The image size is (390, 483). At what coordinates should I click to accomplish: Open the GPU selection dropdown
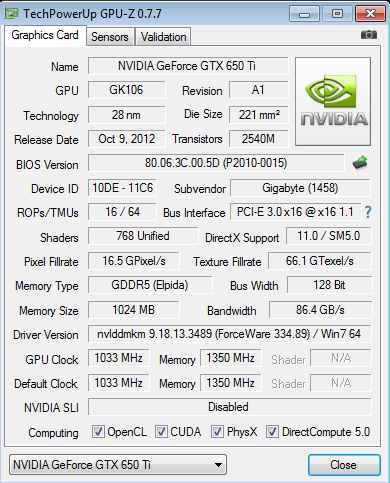pos(118,464)
